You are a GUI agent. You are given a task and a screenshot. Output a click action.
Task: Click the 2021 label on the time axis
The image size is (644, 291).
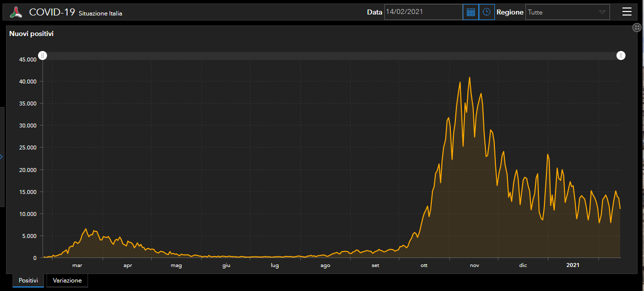[x=573, y=265]
